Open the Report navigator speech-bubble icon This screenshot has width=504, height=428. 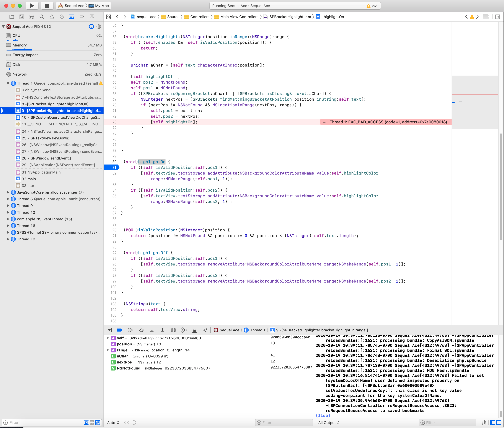coord(92,17)
